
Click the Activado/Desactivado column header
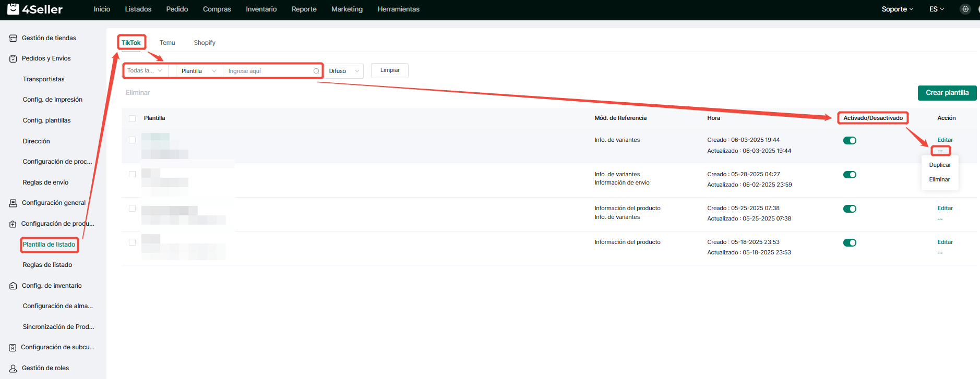[x=873, y=118]
